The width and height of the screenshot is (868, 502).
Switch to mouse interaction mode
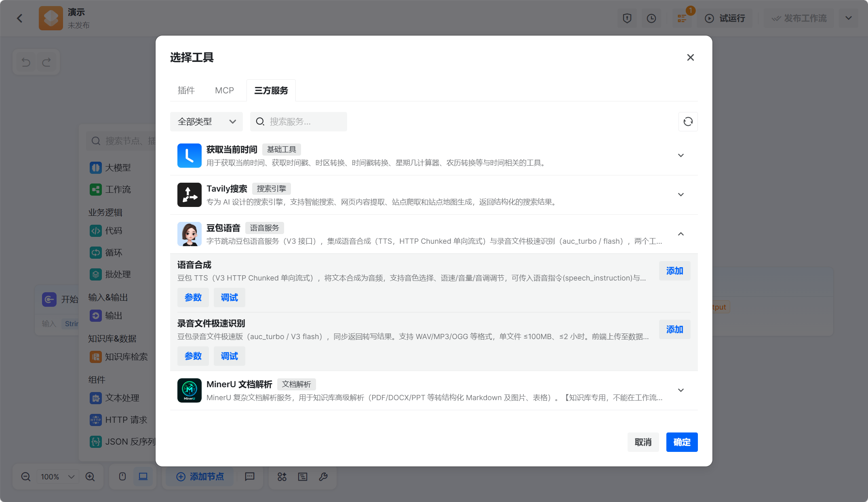(122, 477)
